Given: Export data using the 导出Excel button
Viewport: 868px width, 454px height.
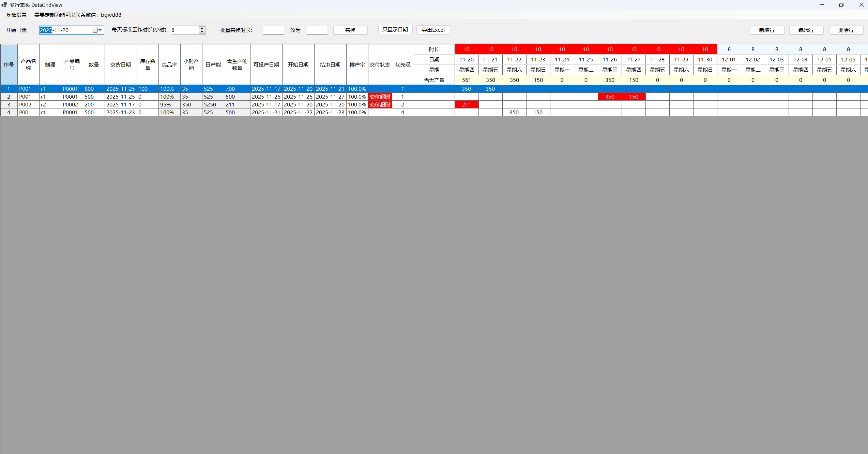Looking at the screenshot, I should [x=433, y=30].
